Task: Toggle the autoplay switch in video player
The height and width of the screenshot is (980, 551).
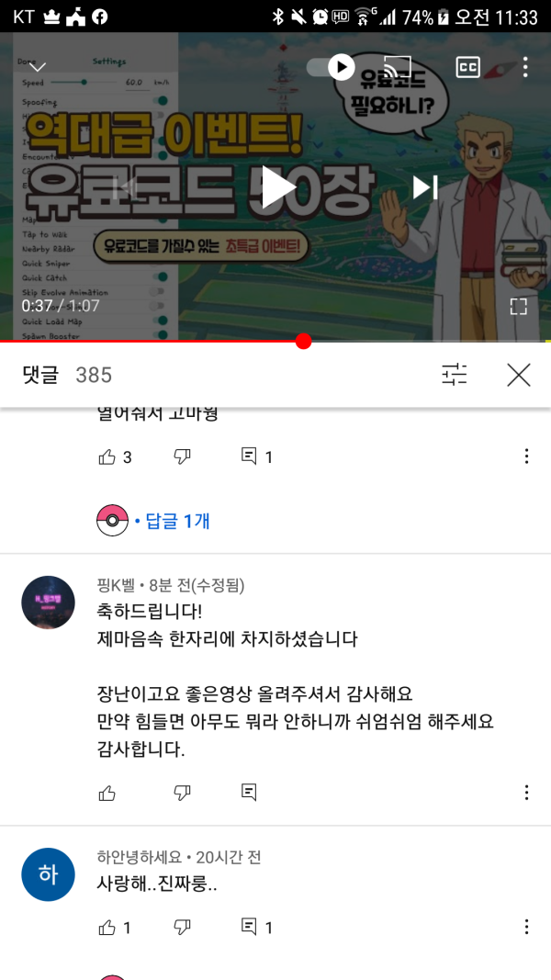Action: click(x=332, y=67)
